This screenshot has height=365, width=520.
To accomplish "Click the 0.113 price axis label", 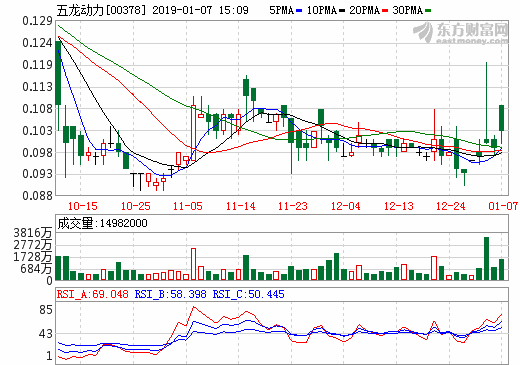I will pos(37,87).
